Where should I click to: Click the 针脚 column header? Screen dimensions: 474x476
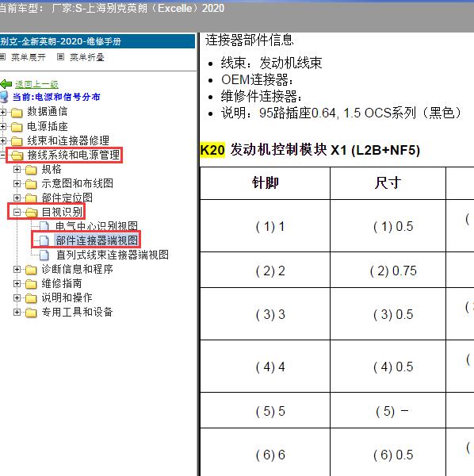[x=265, y=183]
